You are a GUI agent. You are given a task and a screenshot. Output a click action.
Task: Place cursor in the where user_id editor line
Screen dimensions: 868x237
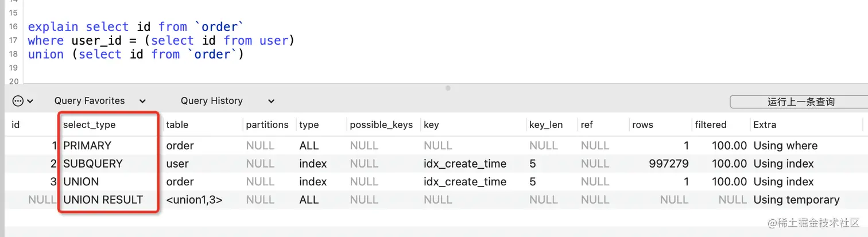pos(161,41)
